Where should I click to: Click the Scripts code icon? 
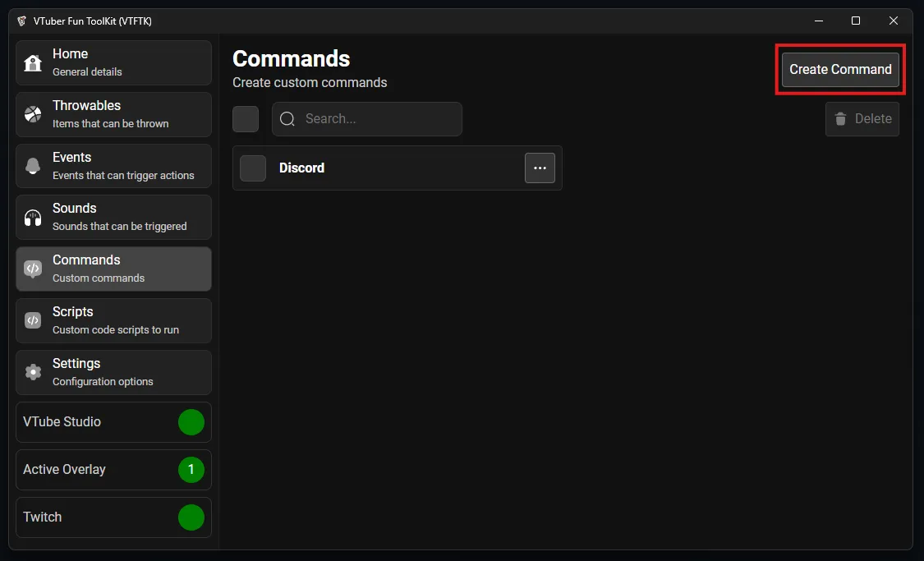33,320
